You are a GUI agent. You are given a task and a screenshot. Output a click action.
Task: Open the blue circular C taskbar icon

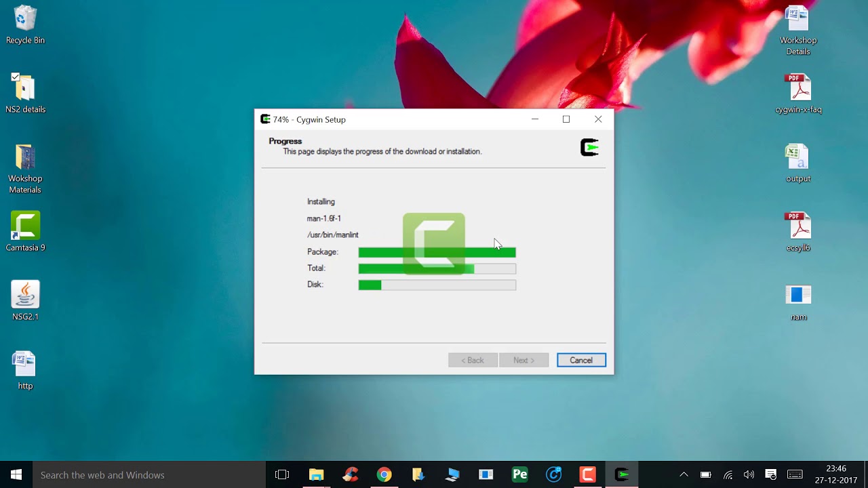tap(553, 474)
